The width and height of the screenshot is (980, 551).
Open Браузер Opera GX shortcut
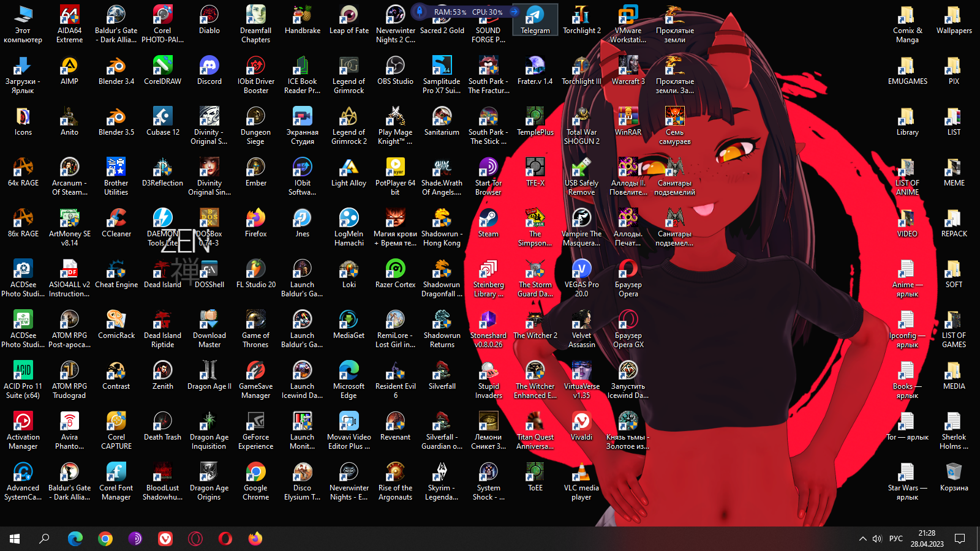(x=628, y=329)
